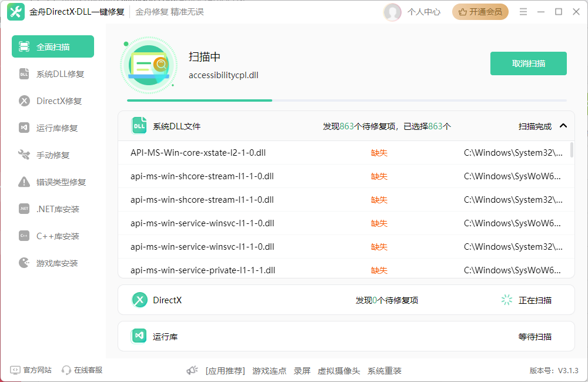Open the hamburger main menu icon
The width and height of the screenshot is (588, 382).
(523, 12)
